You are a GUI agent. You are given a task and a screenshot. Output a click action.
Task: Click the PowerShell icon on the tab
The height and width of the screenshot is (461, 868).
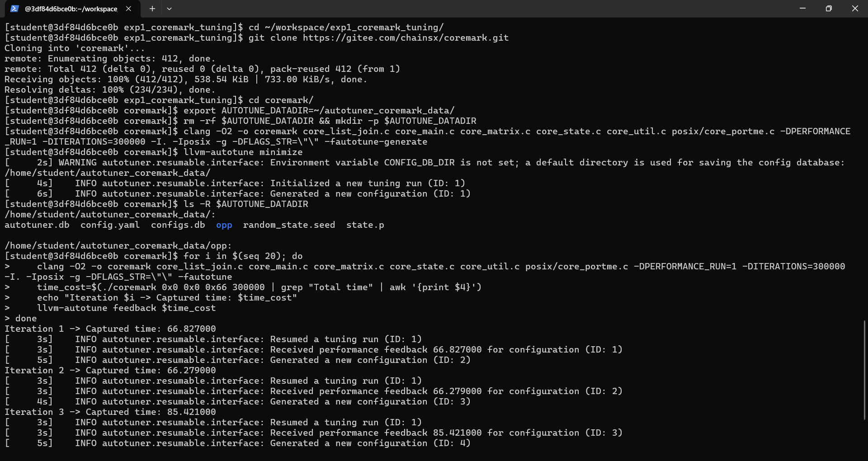click(14, 9)
